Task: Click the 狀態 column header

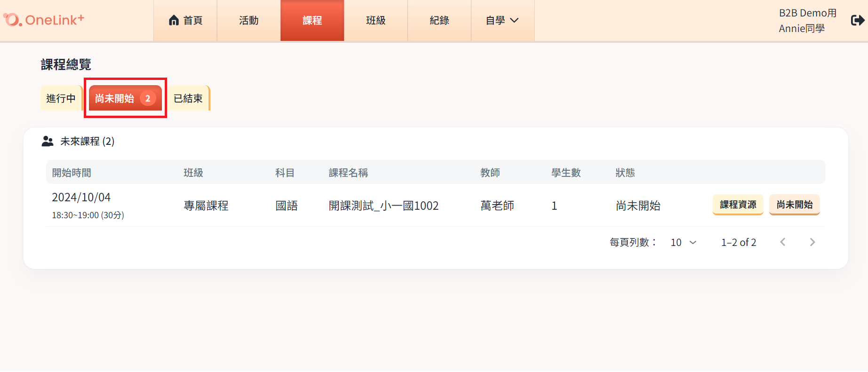Action: click(x=626, y=173)
